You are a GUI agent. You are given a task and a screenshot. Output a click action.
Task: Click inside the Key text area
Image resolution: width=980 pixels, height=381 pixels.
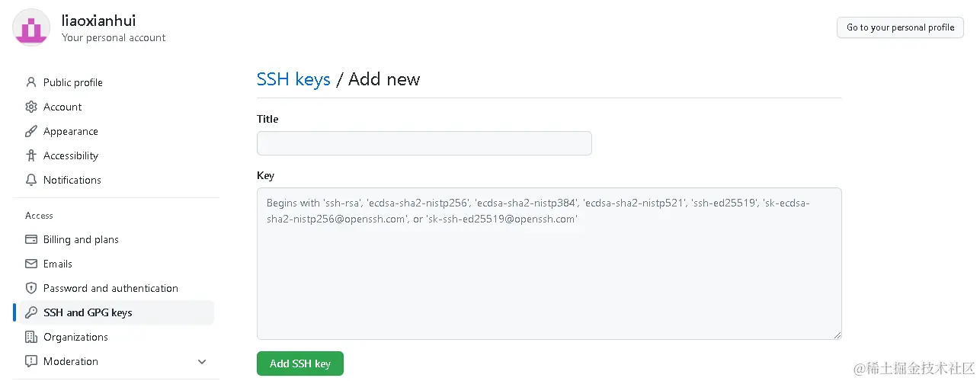point(549,274)
